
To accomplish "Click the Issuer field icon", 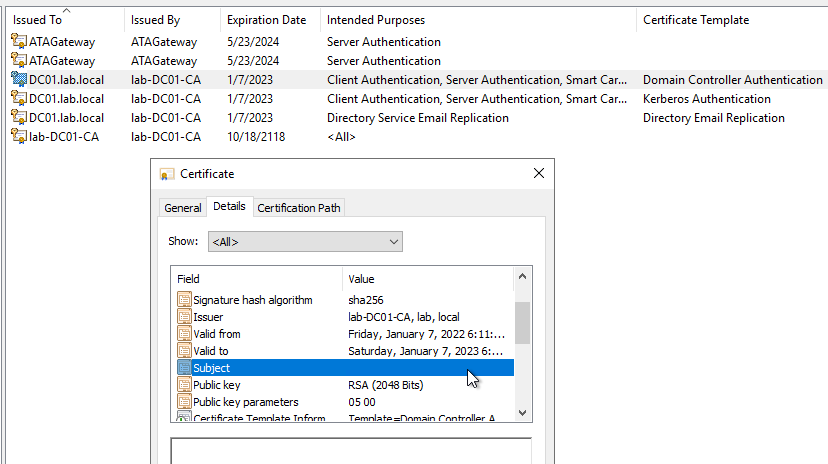I will [x=184, y=317].
